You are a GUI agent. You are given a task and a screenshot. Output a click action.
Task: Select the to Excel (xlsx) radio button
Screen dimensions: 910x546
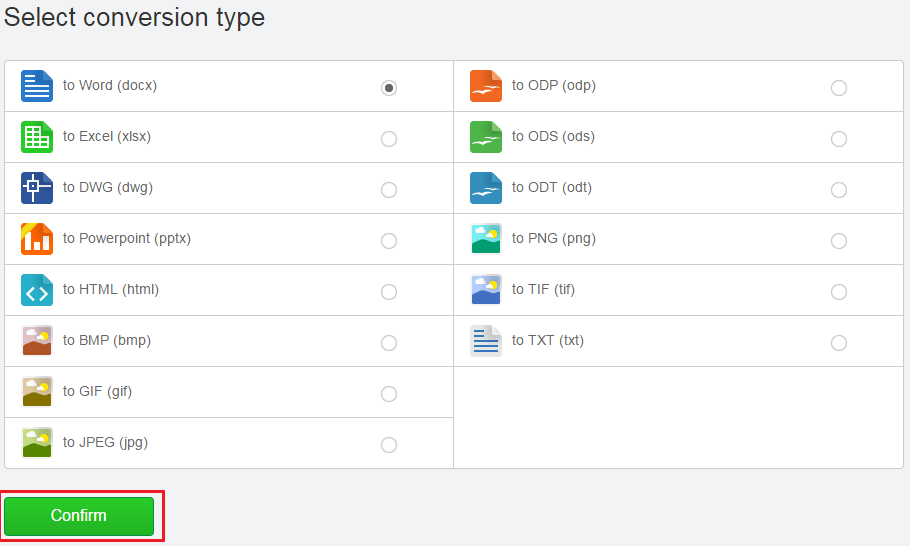(x=389, y=139)
